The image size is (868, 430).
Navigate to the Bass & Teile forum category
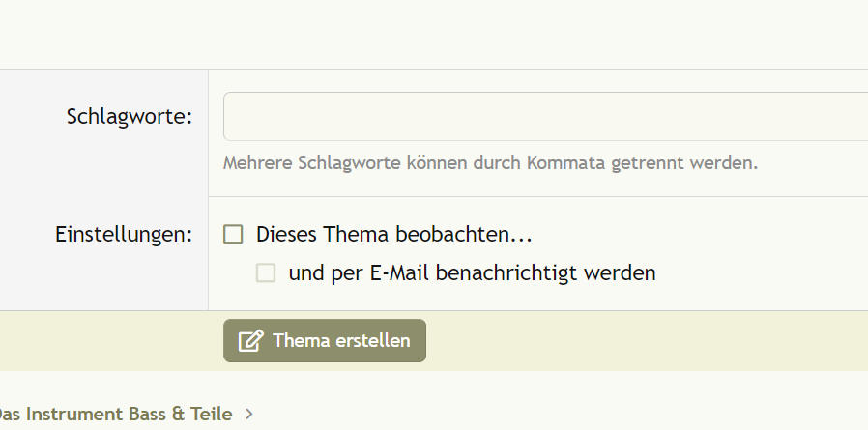coord(116,415)
